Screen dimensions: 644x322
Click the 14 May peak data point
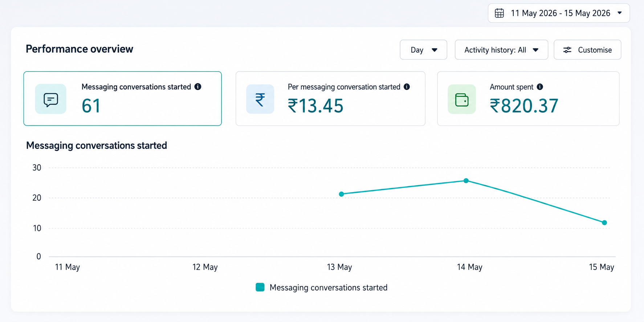(x=466, y=180)
